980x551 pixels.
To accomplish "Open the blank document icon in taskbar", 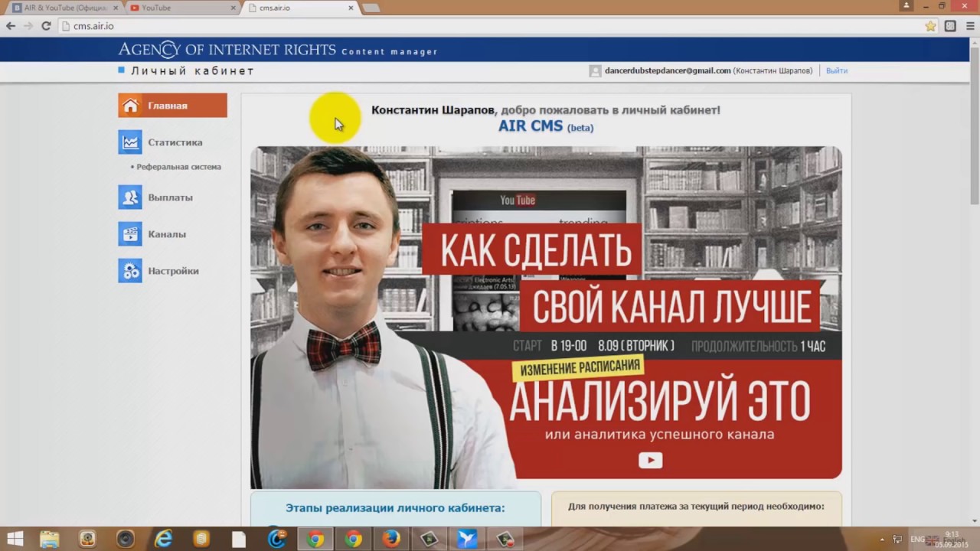I will coord(239,539).
